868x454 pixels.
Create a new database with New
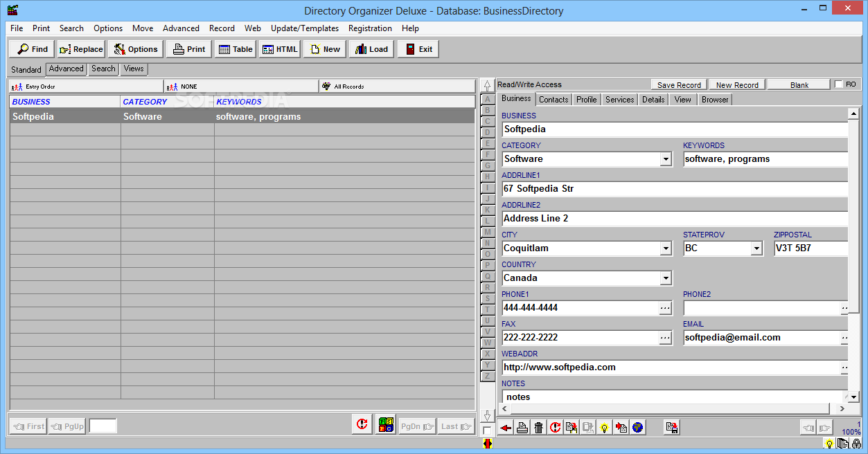point(324,49)
